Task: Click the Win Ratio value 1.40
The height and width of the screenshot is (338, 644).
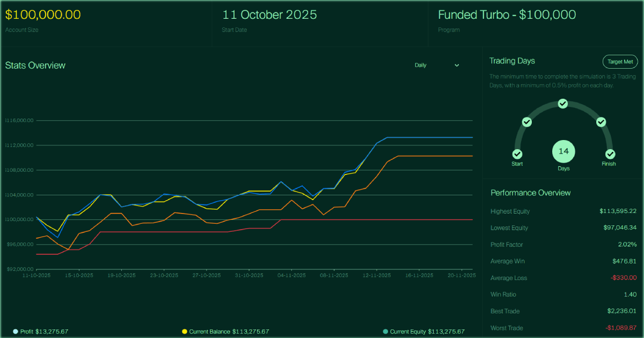Action: click(x=631, y=295)
